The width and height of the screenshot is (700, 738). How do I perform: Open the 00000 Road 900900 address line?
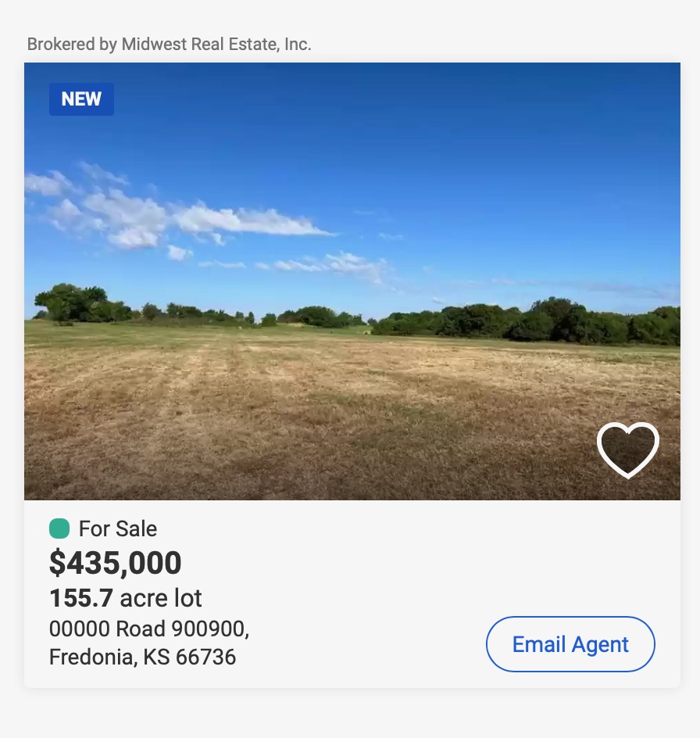pos(148,629)
